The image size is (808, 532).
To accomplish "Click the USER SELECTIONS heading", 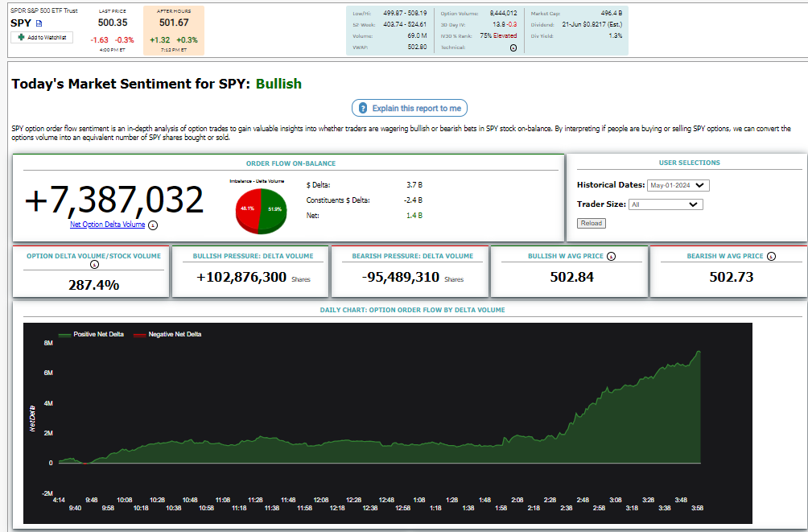I will click(690, 163).
